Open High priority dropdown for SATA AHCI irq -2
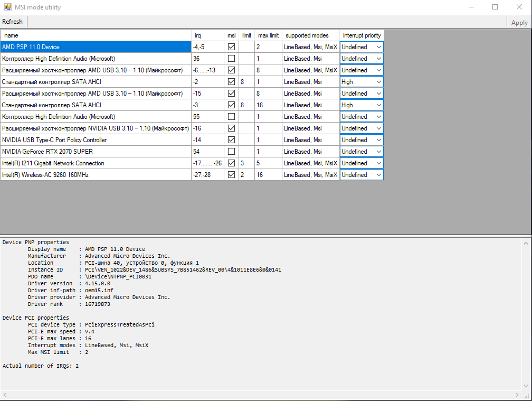 pyautogui.click(x=362, y=82)
